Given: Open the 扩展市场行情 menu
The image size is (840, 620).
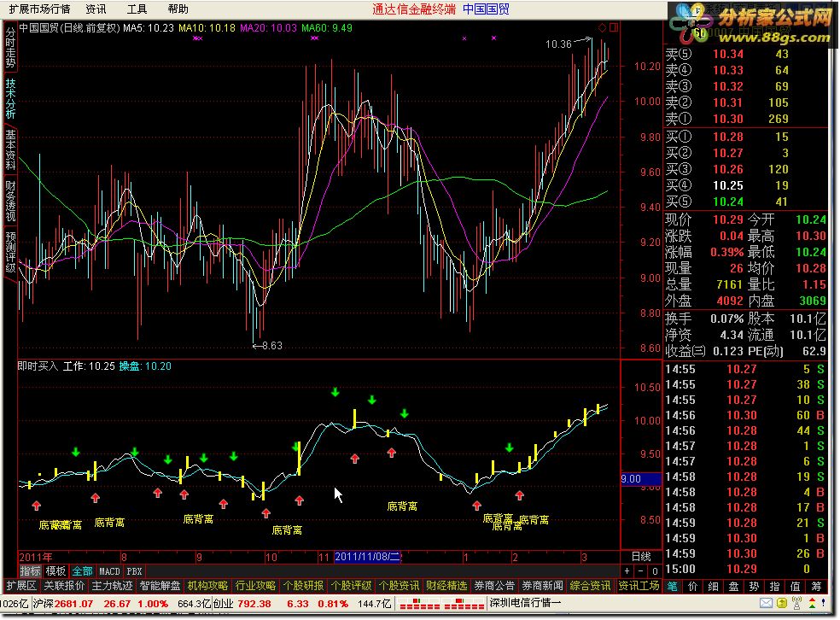Looking at the screenshot, I should [x=39, y=9].
